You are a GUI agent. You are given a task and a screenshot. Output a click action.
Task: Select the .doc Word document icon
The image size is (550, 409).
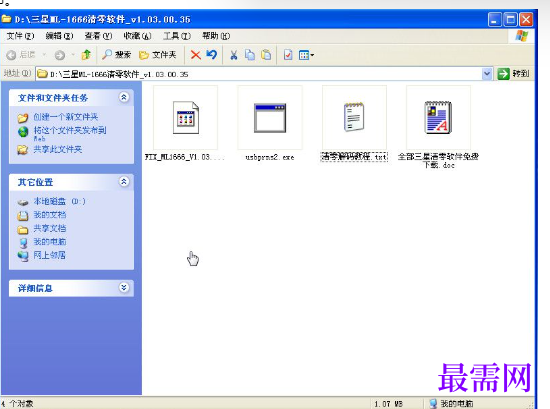(x=438, y=117)
